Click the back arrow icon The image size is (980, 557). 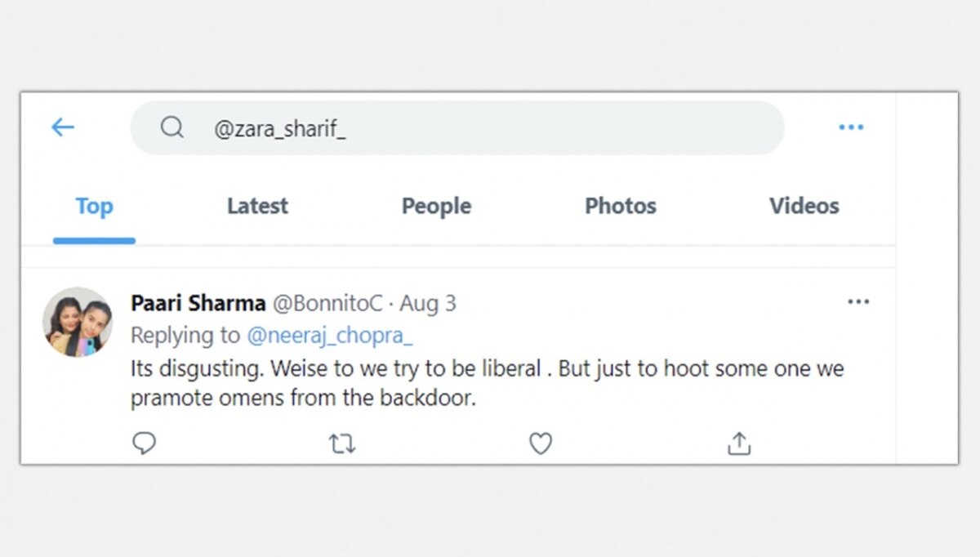63,127
